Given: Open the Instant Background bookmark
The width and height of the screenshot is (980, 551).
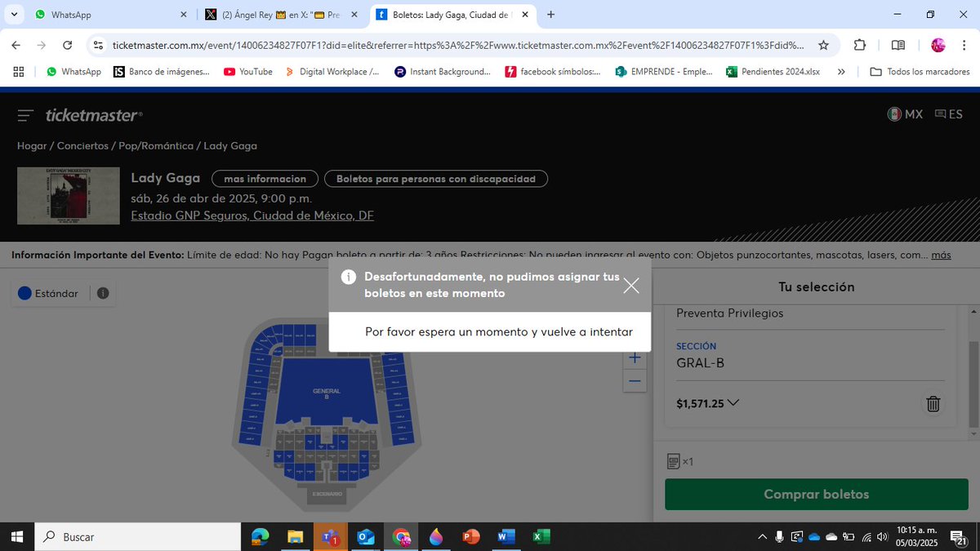Looking at the screenshot, I should tap(443, 72).
